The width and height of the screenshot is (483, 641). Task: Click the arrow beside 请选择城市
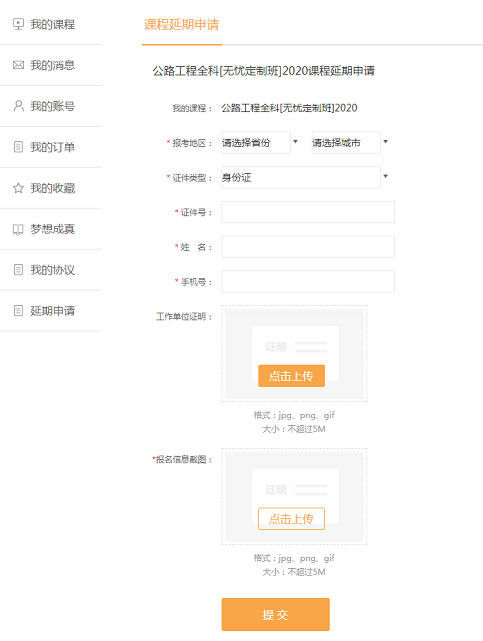385,141
